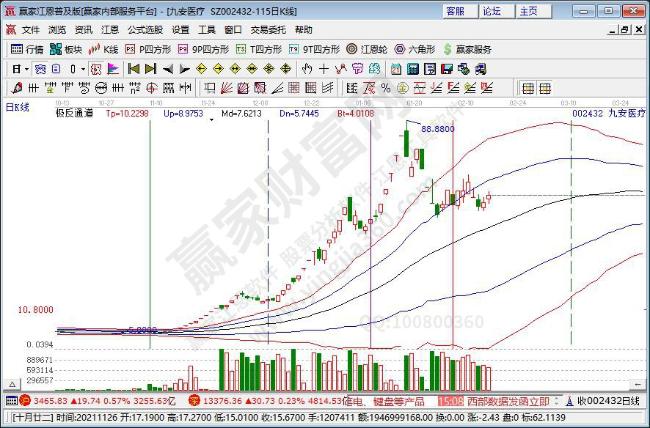Select the P四方形 tool

148,50
